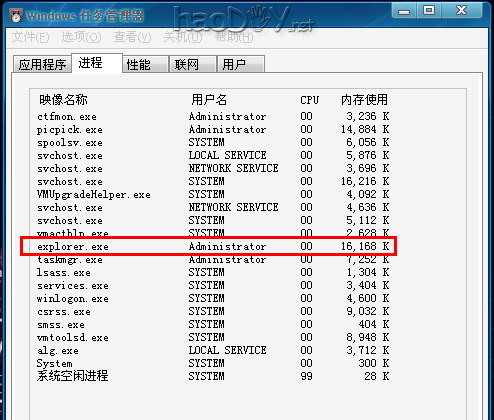The width and height of the screenshot is (494, 420).
Task: Sort by the 映像名称 column header
Action: pos(63,100)
